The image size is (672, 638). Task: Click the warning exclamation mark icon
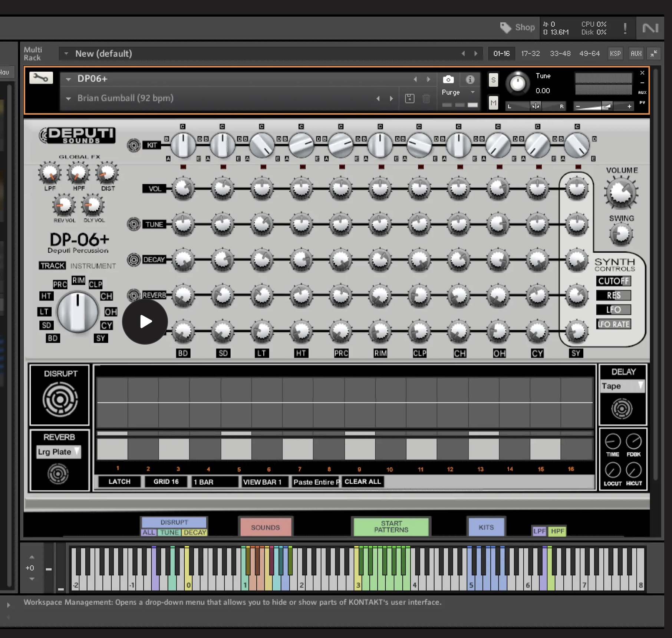[x=625, y=28]
